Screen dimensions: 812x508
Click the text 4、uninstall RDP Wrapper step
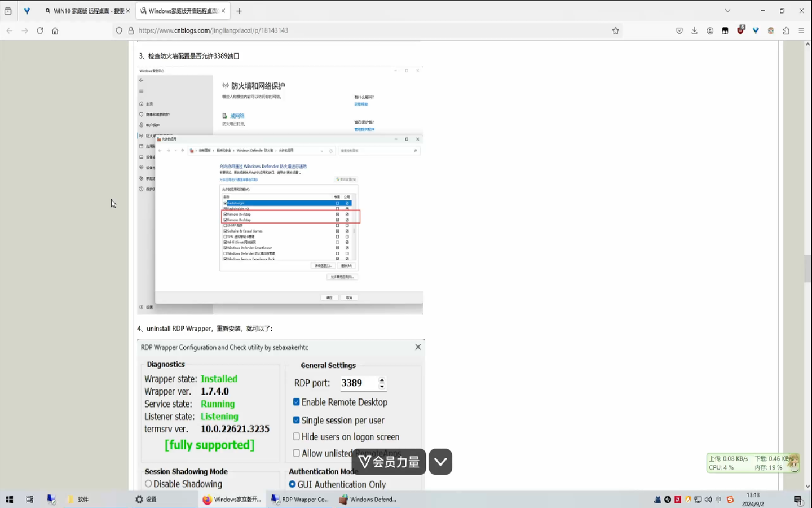[x=205, y=329]
